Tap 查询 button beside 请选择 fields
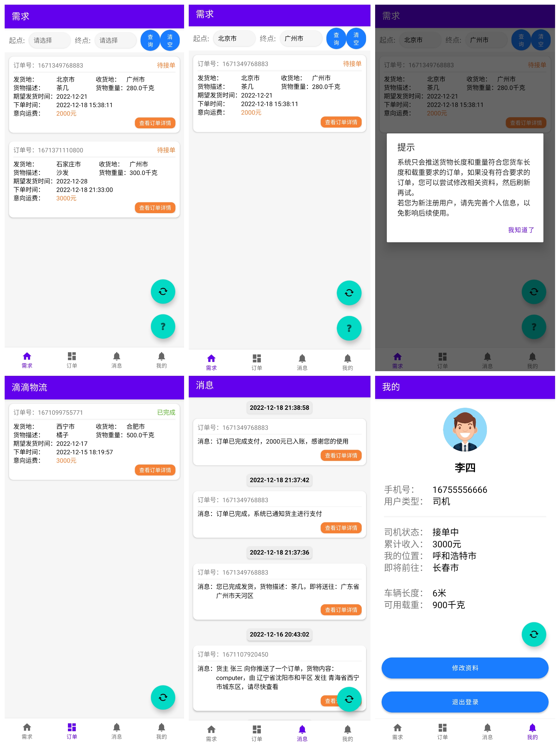 (150, 40)
